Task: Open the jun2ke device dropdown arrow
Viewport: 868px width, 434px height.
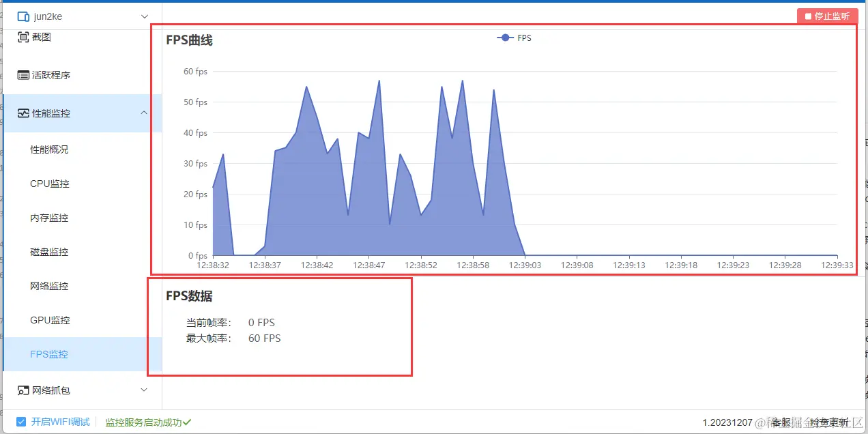Action: (144, 16)
